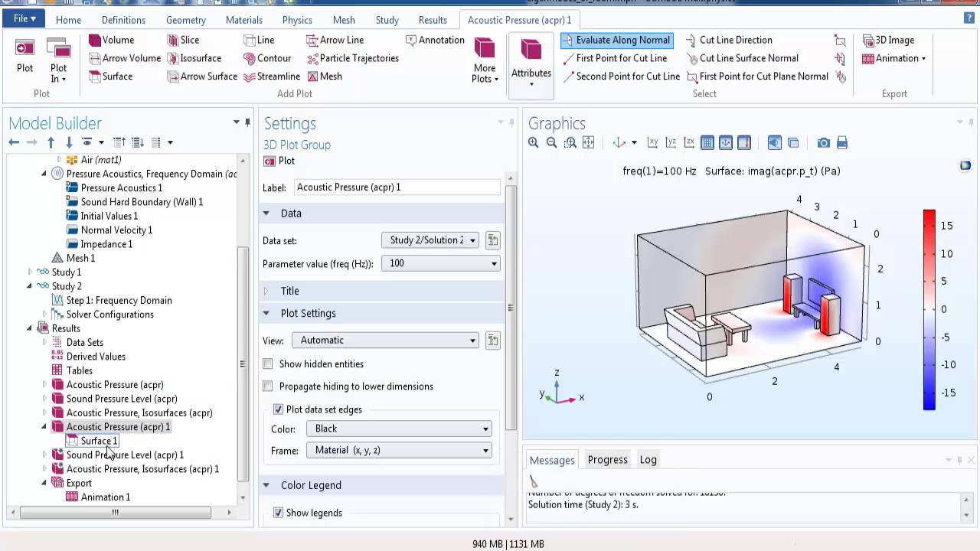Viewport: 980px width, 551px height.
Task: Add an Arrow Surface plot
Action: click(x=201, y=77)
